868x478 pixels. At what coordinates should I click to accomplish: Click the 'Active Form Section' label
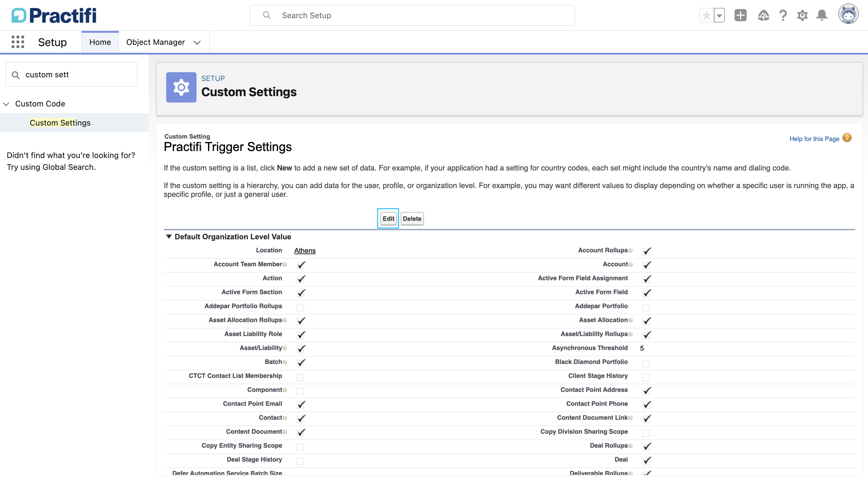tap(252, 292)
